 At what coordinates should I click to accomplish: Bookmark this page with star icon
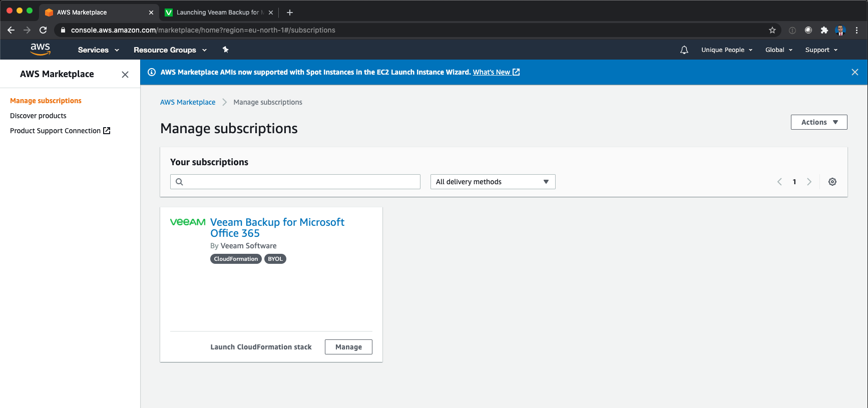(772, 30)
